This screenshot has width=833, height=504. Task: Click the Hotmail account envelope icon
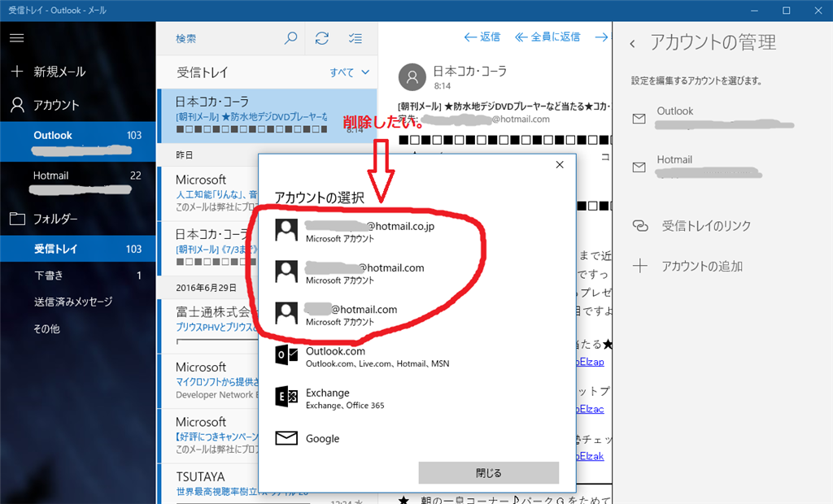[x=639, y=167]
